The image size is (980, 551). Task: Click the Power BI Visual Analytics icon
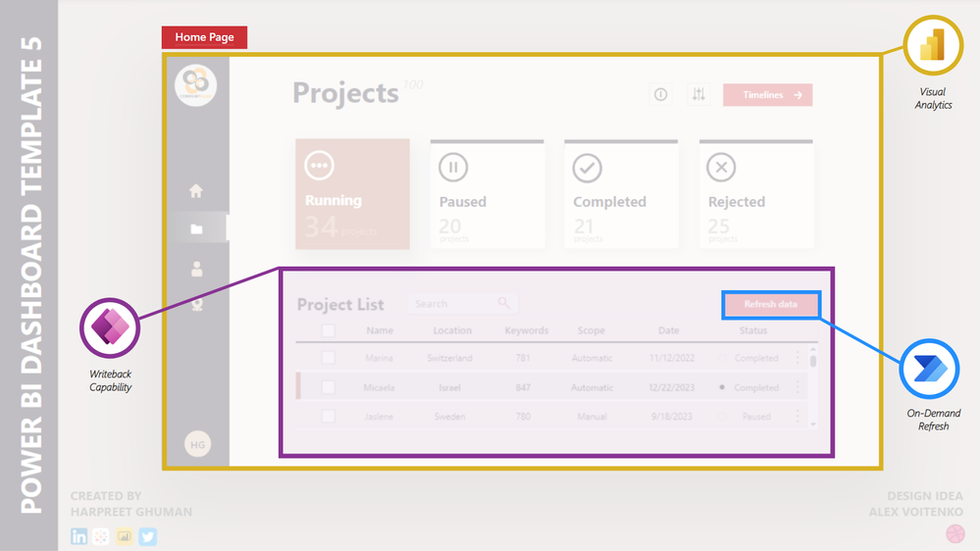pos(933,46)
